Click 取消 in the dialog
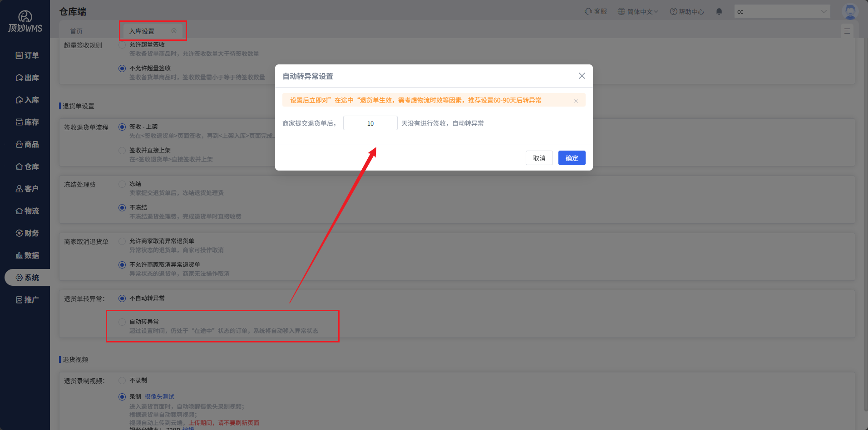The height and width of the screenshot is (430, 868). click(539, 158)
